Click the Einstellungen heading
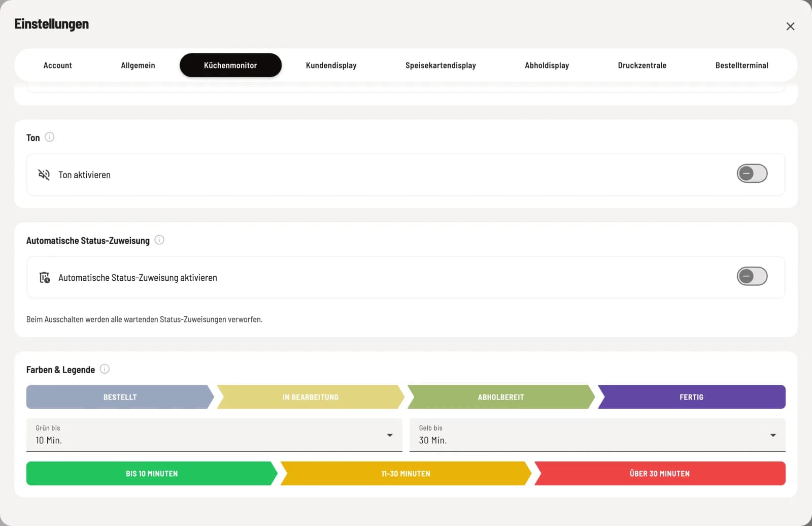Image resolution: width=812 pixels, height=526 pixels. click(51, 24)
